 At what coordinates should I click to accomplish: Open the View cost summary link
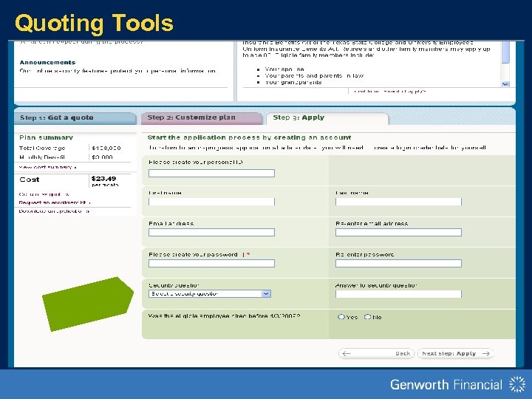(x=47, y=167)
